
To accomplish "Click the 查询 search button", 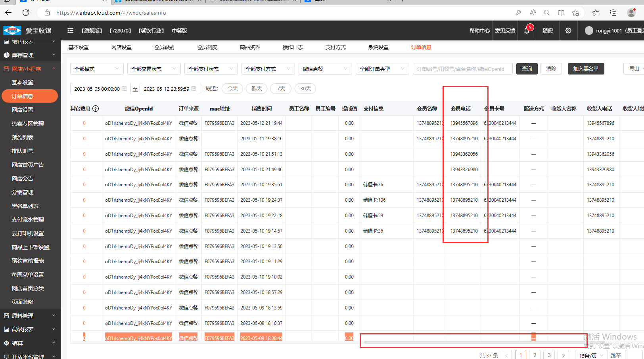I will pos(527,69).
